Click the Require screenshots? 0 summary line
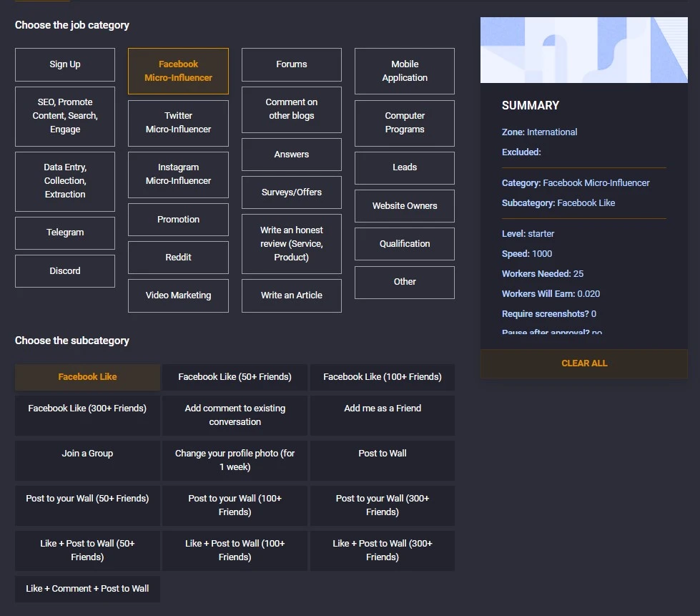700x616 pixels. click(549, 314)
